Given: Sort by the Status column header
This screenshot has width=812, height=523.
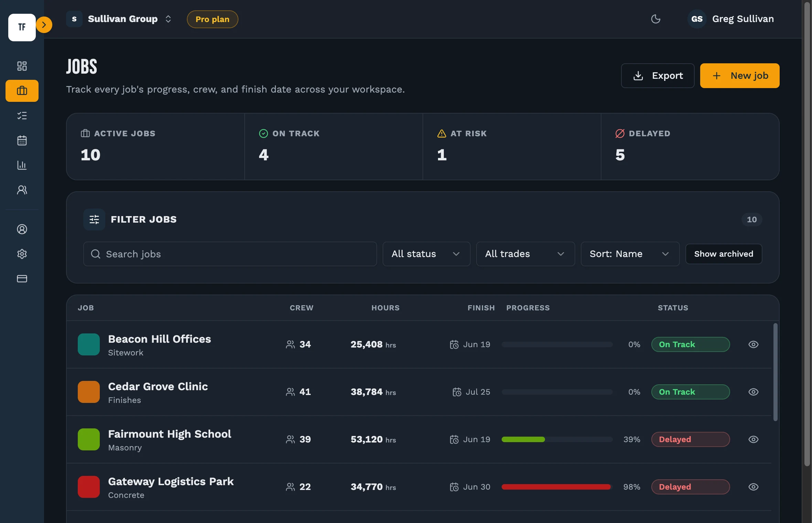Looking at the screenshot, I should 673,308.
